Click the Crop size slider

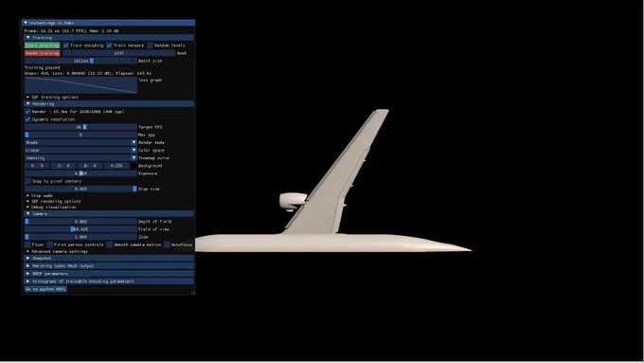(x=80, y=190)
